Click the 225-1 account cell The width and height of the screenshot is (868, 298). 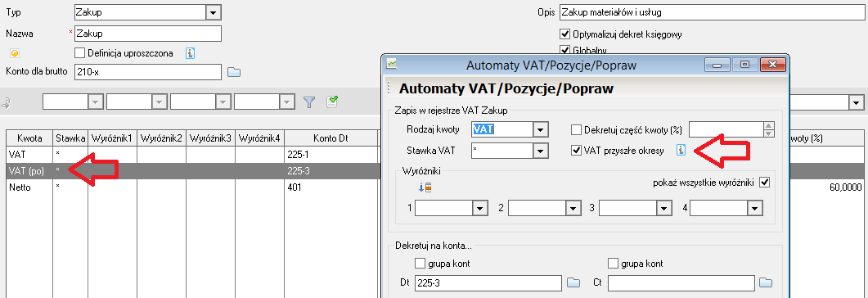[331, 155]
